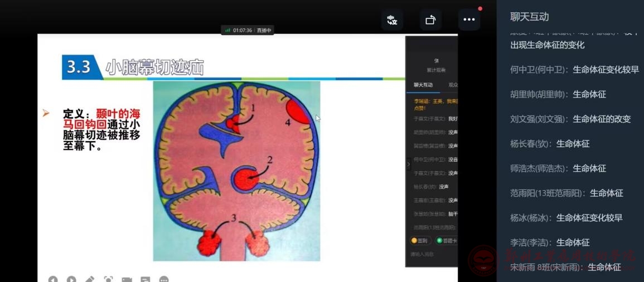Switch to the 聊天互动 tab

coord(423,85)
